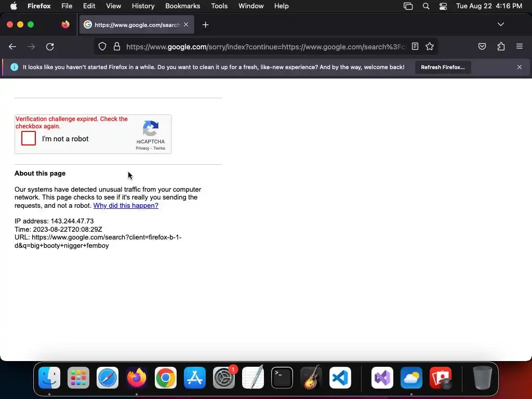This screenshot has height=399, width=532.
Task: Check the I'm not a robot checkbox
Action: tap(29, 138)
